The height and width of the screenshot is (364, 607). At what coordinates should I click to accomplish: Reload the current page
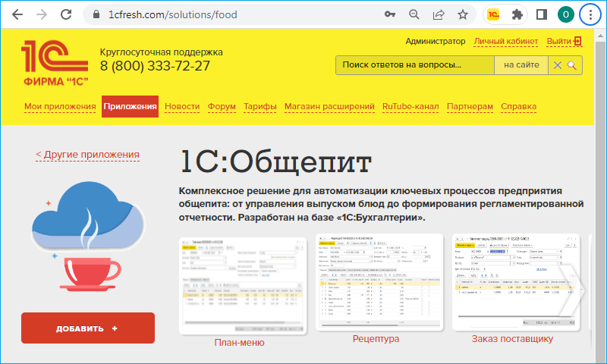[66, 14]
